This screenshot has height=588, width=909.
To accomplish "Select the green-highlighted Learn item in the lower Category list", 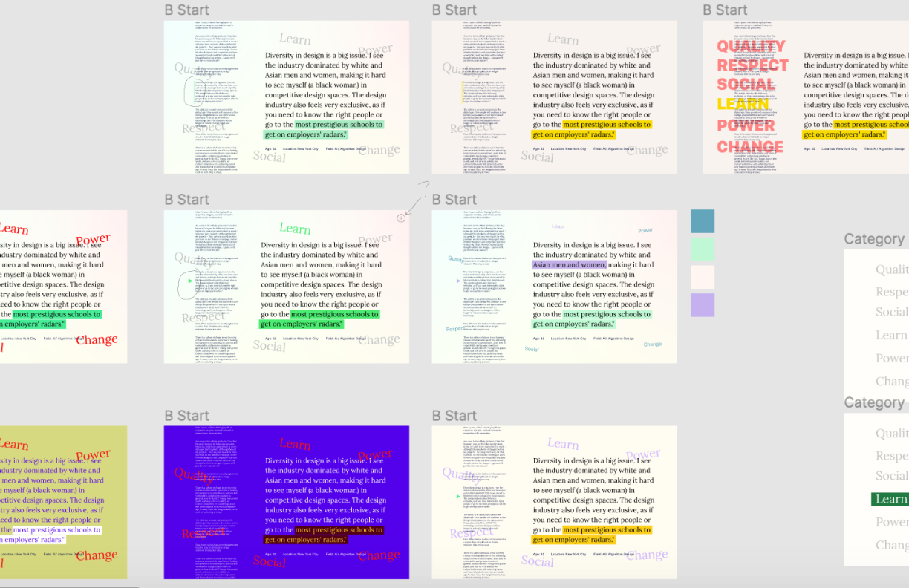I will tap(890, 500).
